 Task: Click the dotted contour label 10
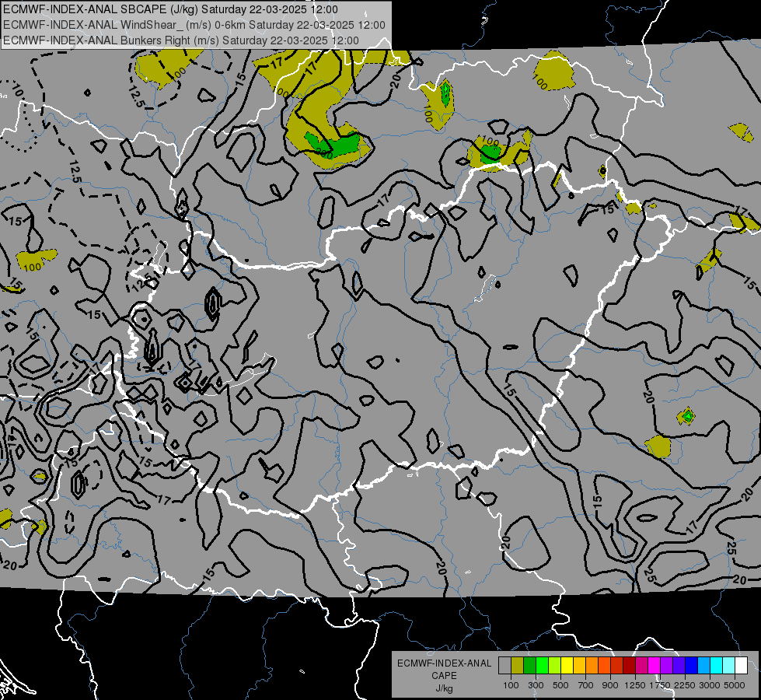tap(17, 90)
